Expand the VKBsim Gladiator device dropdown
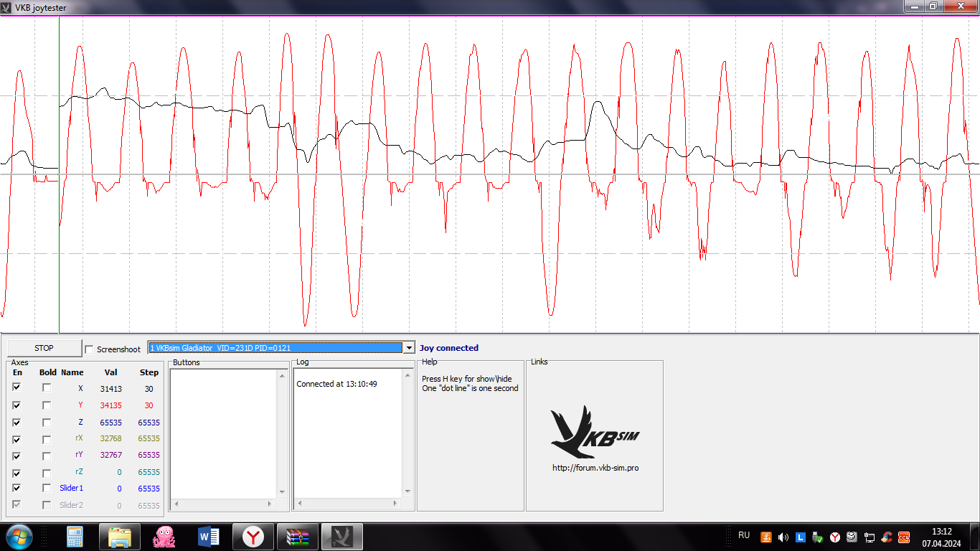This screenshot has width=980, height=551. click(x=409, y=348)
